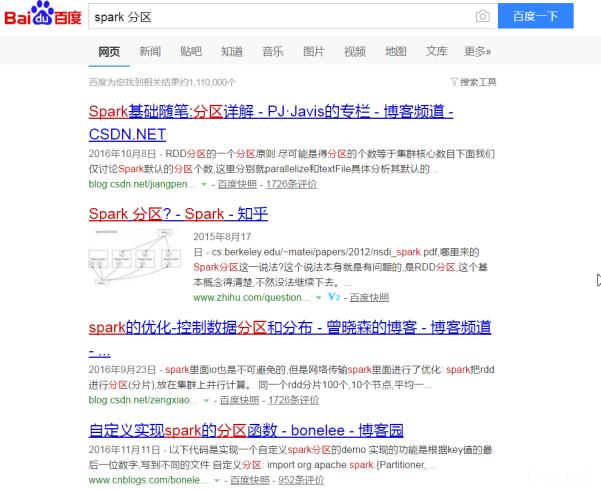Expand dropdown arrow beside zhihu.com URL

(x=319, y=298)
